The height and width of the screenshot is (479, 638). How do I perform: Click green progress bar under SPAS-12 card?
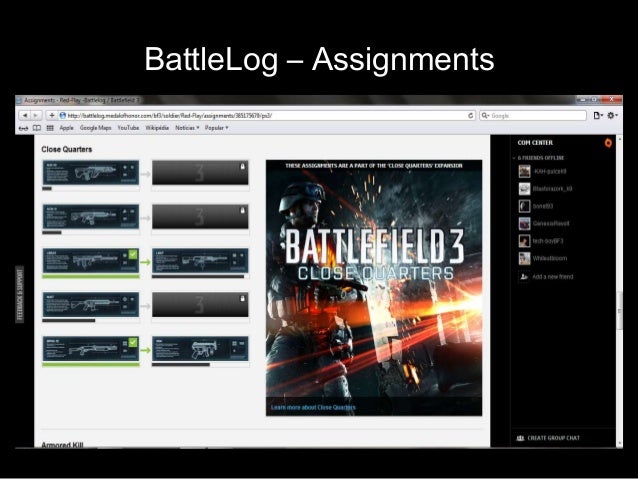click(x=91, y=365)
